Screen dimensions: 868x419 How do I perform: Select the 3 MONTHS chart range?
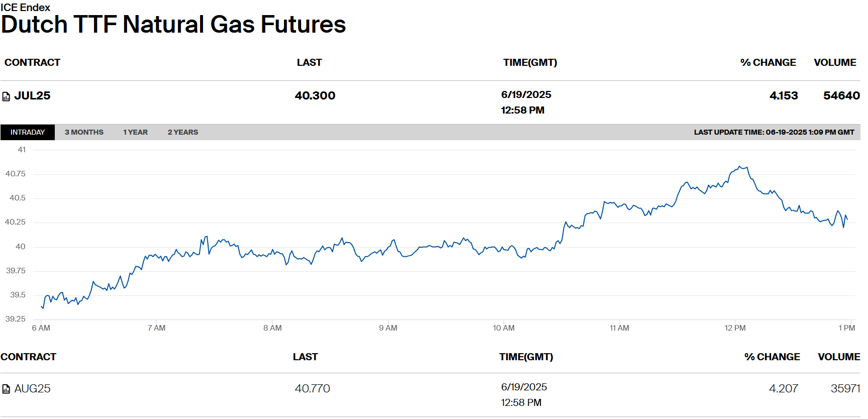pyautogui.click(x=84, y=132)
